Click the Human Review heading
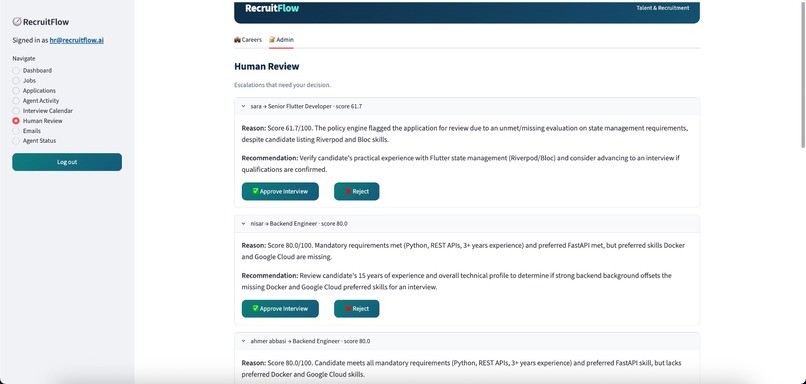Image resolution: width=806 pixels, height=384 pixels. [x=266, y=66]
